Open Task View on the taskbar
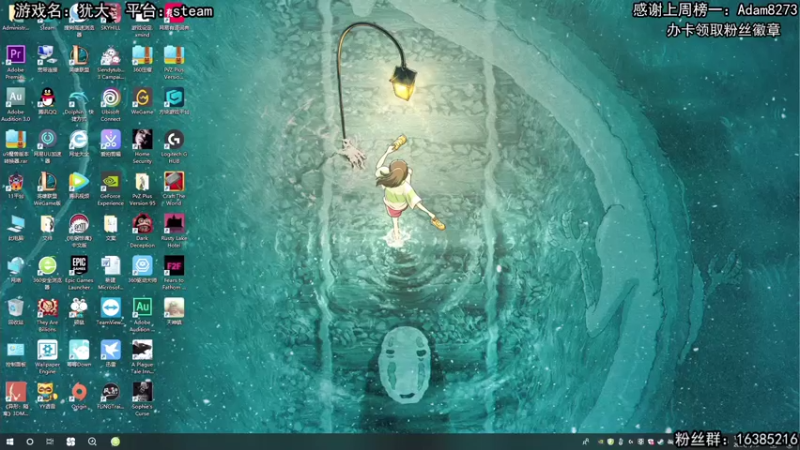The height and width of the screenshot is (450, 800). 50,442
